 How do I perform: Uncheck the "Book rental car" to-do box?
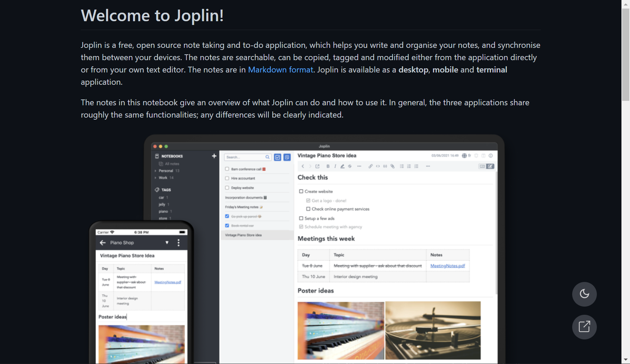[227, 226]
